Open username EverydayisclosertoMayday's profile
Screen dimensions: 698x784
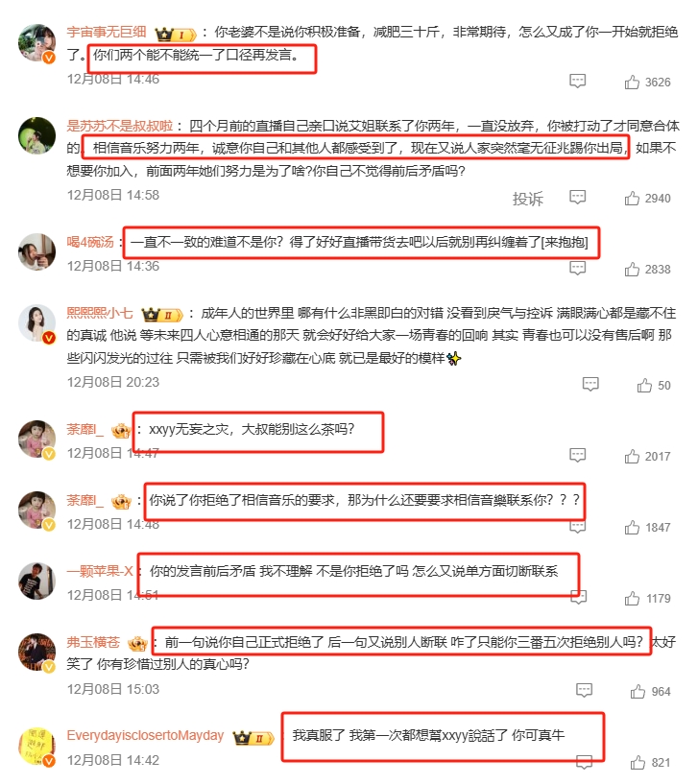145,735
